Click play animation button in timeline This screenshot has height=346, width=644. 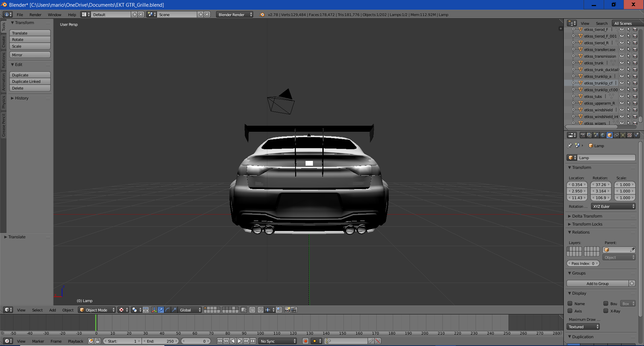(239, 341)
